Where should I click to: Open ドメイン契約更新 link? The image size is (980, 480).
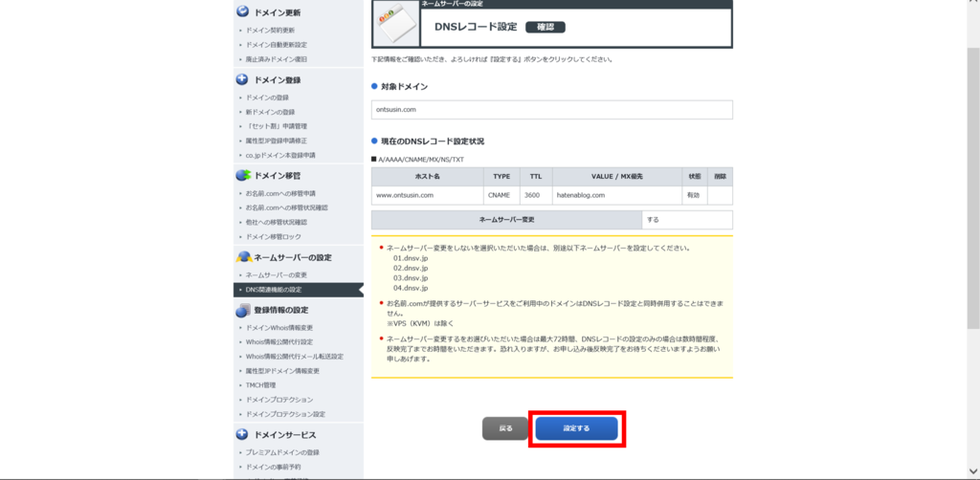270,30
